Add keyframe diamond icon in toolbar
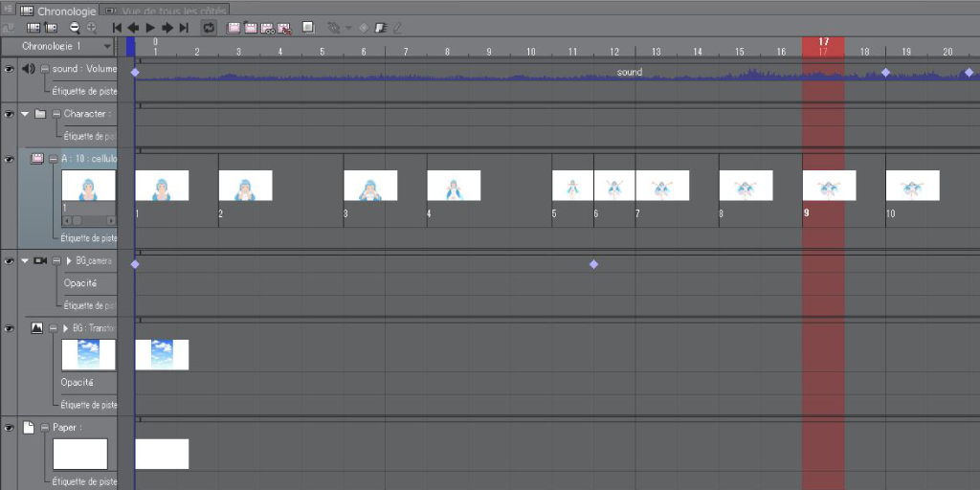The height and width of the screenshot is (490, 980). [x=364, y=28]
